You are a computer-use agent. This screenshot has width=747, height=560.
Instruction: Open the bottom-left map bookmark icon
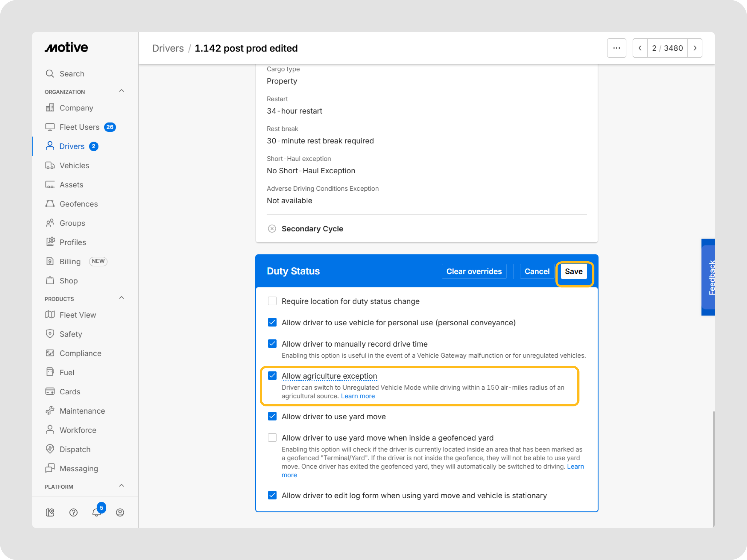pos(50,513)
